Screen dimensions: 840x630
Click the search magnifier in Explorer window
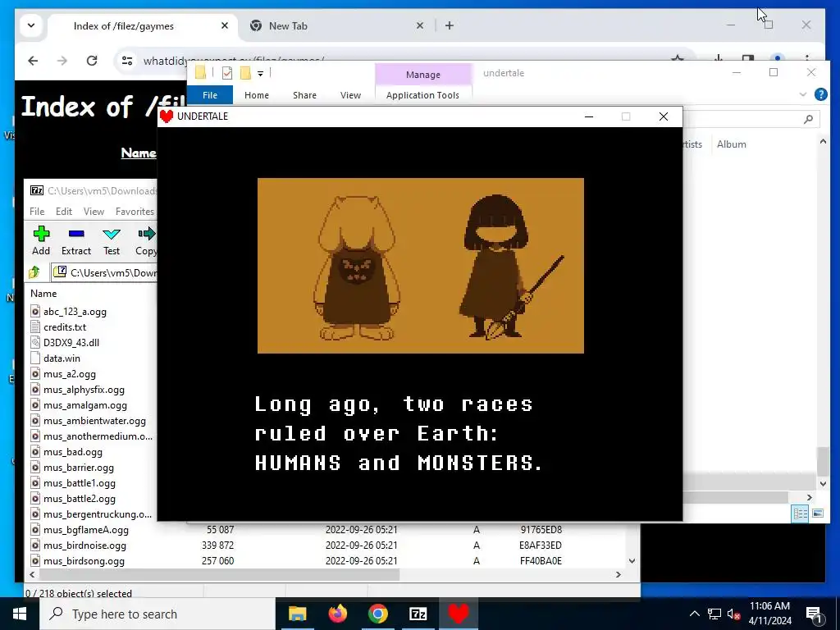808,119
